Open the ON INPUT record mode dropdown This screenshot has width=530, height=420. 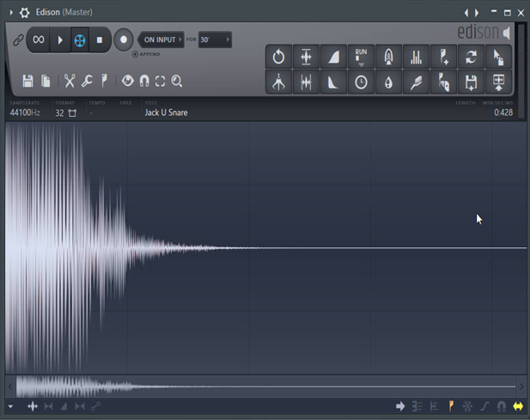coord(161,40)
